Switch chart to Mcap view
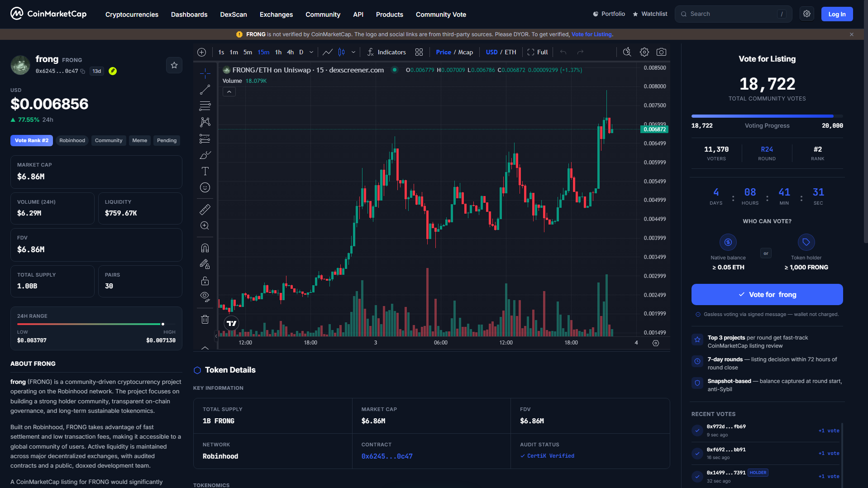Viewport: 868px width, 488px height. point(466,52)
